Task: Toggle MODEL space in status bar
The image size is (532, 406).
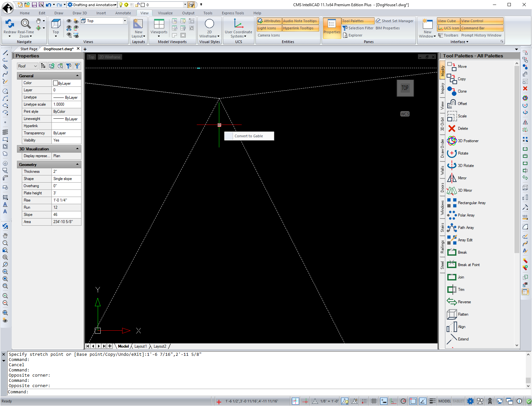Action: coord(444,401)
